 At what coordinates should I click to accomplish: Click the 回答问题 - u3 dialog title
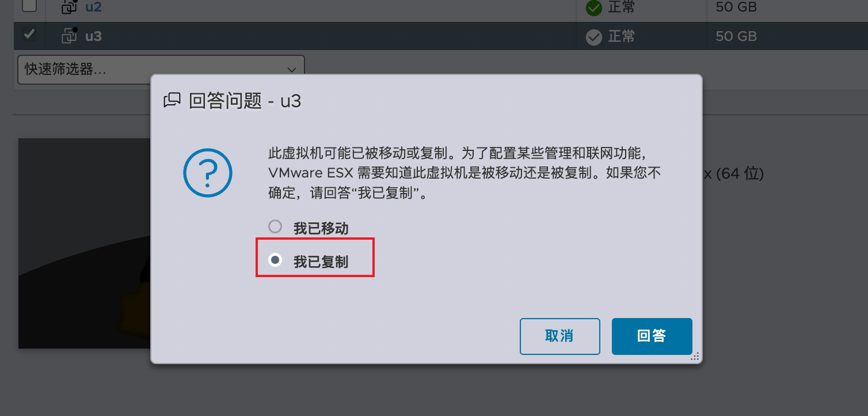(x=245, y=101)
